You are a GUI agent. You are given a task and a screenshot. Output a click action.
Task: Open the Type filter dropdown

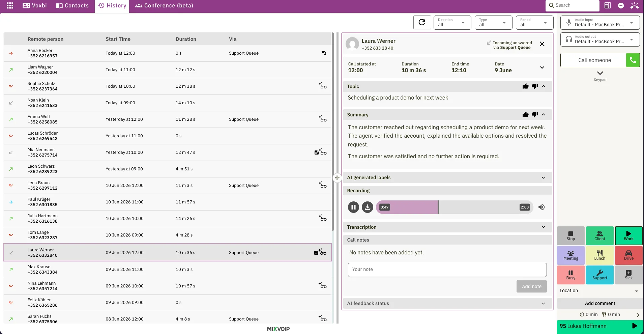(493, 22)
